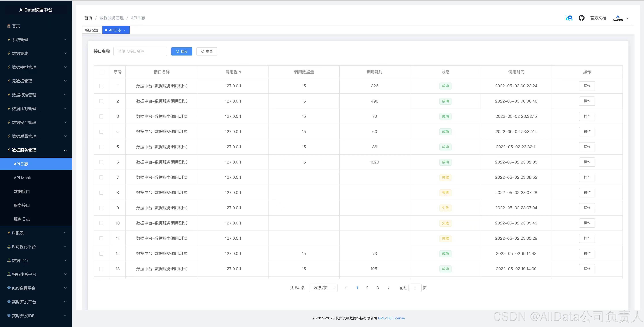Image resolution: width=644 pixels, height=327 pixels.
Task: Click the diamond icon beside K8S数据平台
Action: pos(9,288)
